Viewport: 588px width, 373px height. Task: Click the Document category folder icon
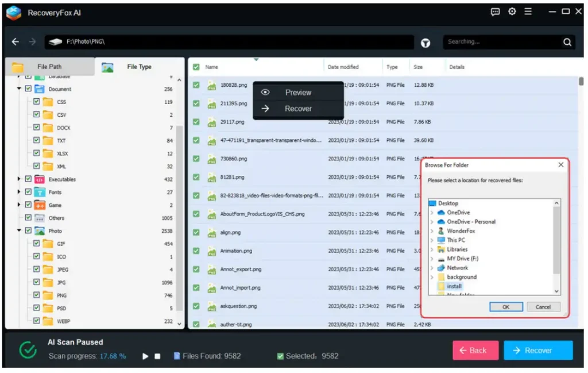click(x=40, y=89)
